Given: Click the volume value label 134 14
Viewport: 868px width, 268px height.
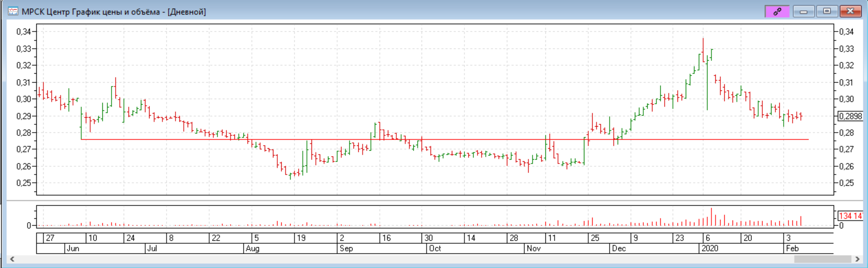Looking at the screenshot, I should click(x=851, y=216).
